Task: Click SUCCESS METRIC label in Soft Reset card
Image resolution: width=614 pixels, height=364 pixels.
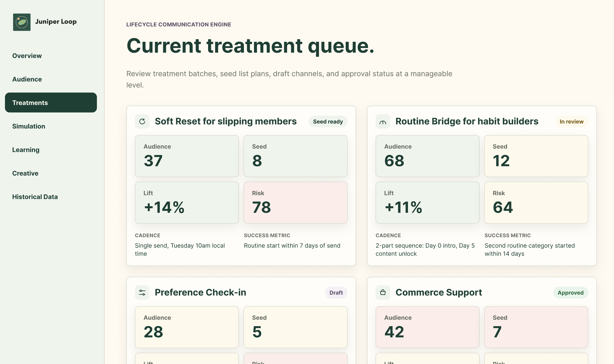Action: (267, 235)
